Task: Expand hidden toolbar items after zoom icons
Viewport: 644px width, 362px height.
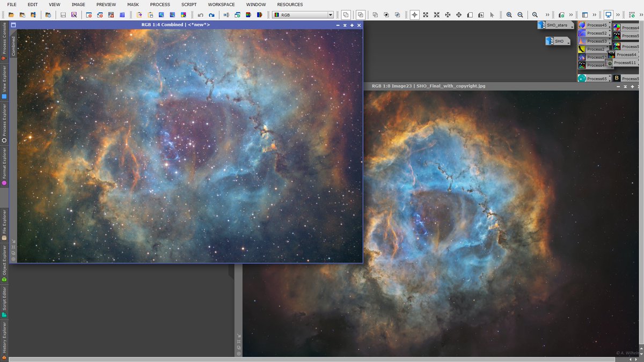Action: pos(547,15)
